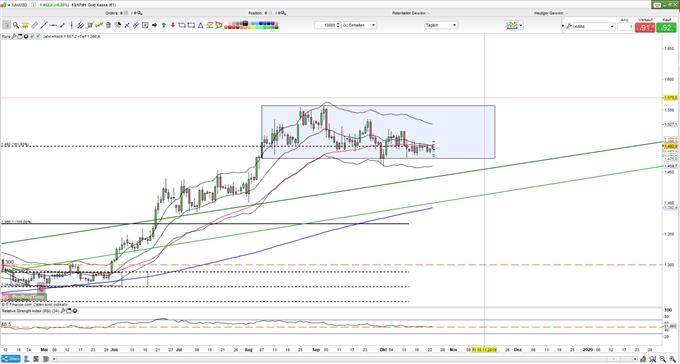The image size is (680, 364).
Task: Pick the diagonal line drawing tool
Action: click(x=44, y=25)
